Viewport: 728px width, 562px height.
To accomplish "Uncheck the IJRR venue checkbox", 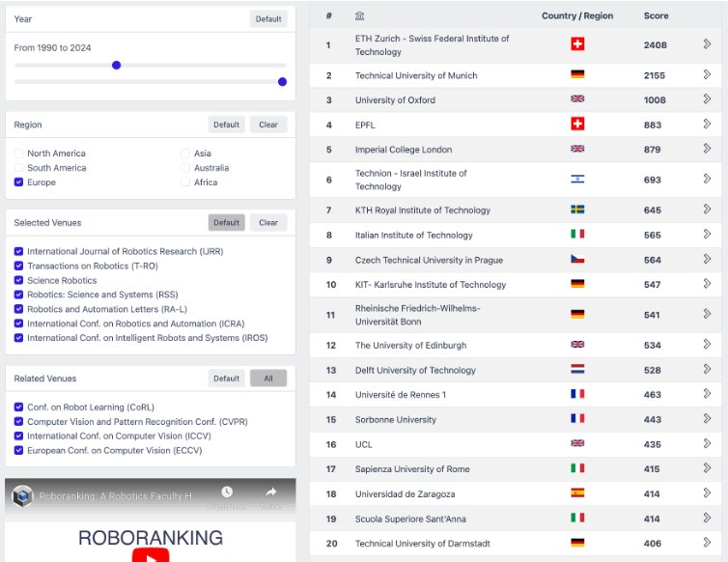I will (x=18, y=251).
